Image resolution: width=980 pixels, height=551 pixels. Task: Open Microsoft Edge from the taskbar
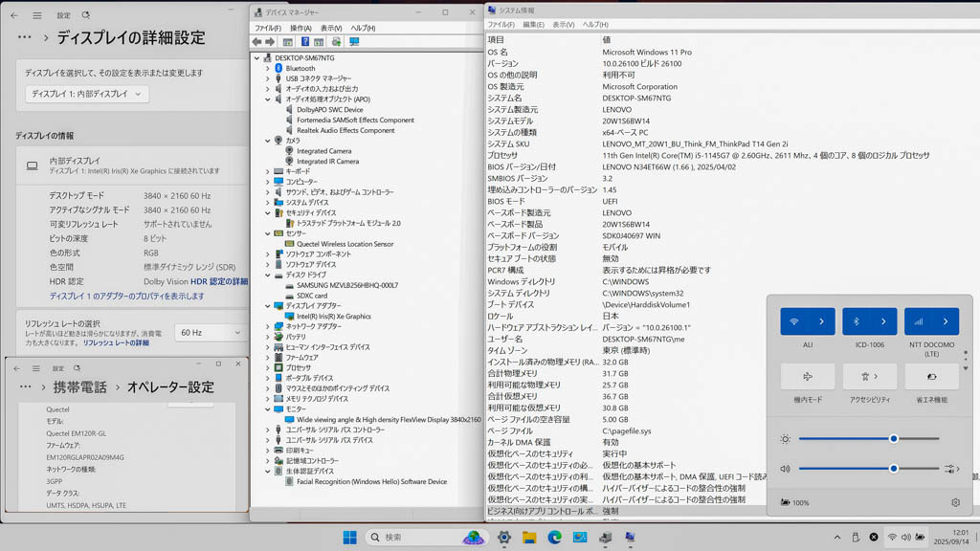[x=554, y=538]
